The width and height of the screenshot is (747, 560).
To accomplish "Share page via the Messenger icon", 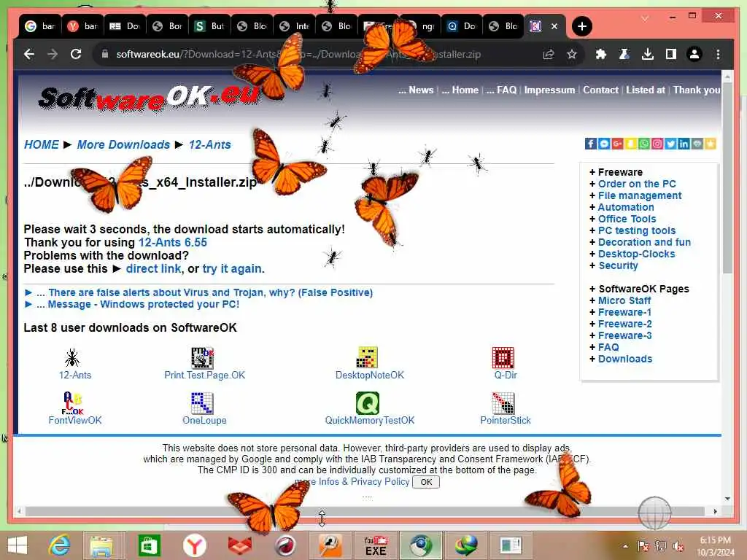I will [604, 144].
